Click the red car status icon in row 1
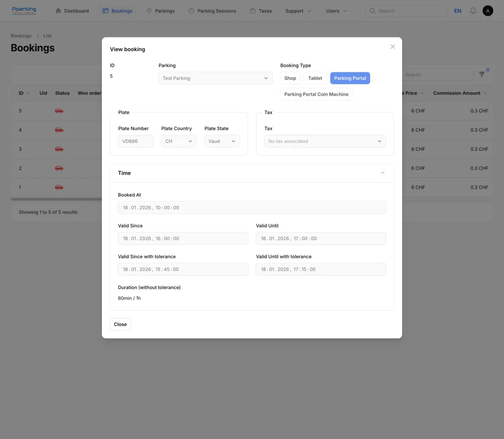Screen dimensions: 504x439 pos(59,187)
